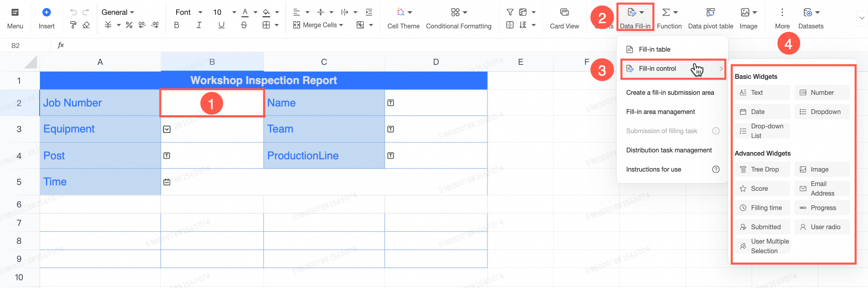Add the Score advanced widget
The height and width of the screenshot is (288, 868).
[x=762, y=188]
